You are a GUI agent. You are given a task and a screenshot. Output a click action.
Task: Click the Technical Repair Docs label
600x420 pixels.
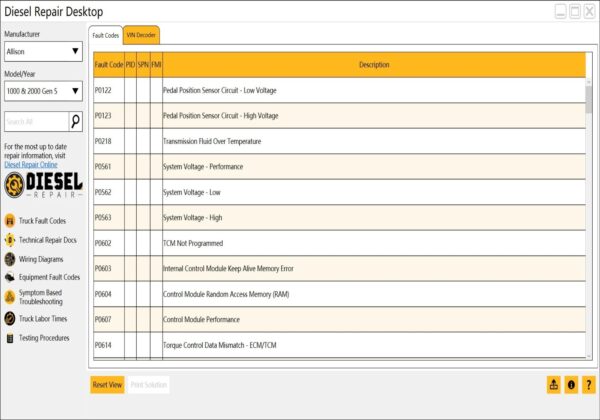click(48, 240)
